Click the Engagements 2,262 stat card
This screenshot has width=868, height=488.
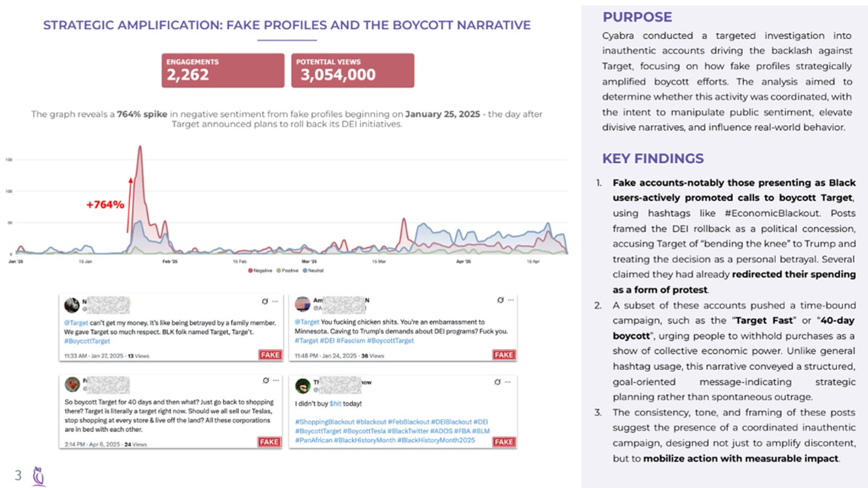pyautogui.click(x=222, y=70)
